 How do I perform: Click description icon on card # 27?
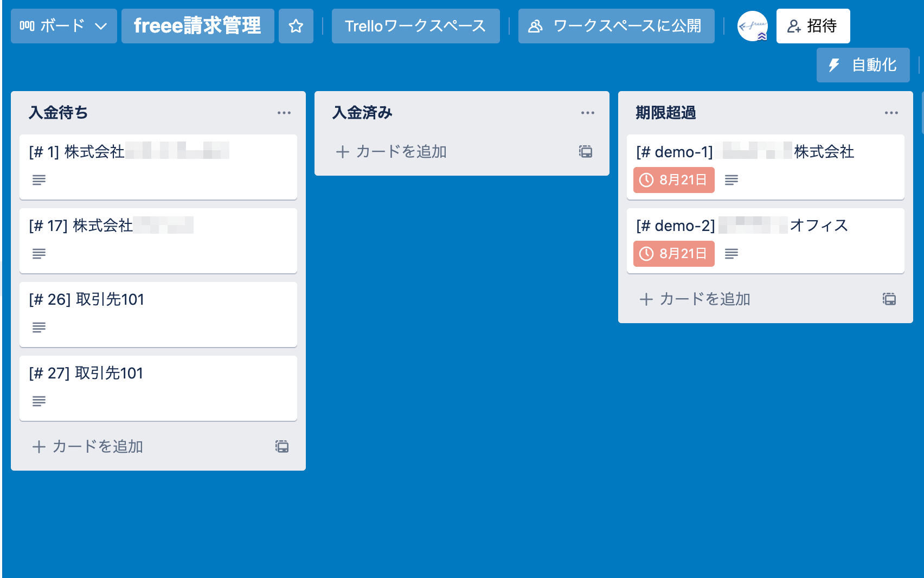click(x=39, y=401)
